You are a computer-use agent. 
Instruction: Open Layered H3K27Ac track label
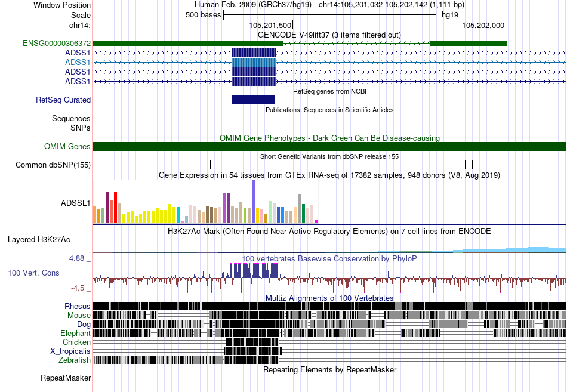pos(39,240)
